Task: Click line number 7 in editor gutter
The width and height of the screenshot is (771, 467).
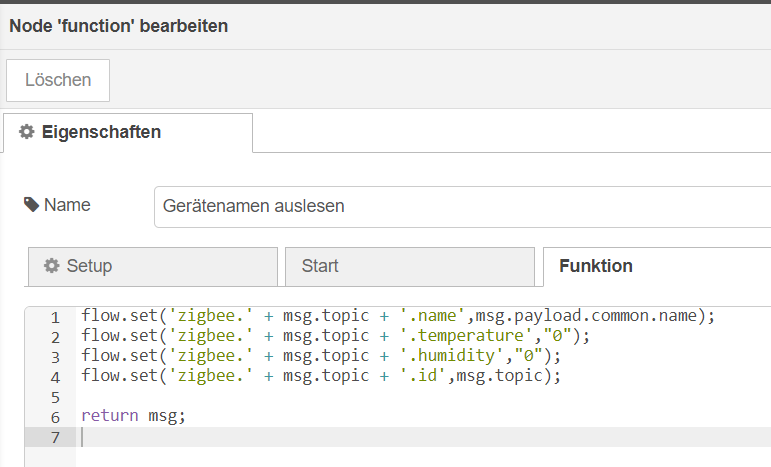Action: click(x=56, y=438)
